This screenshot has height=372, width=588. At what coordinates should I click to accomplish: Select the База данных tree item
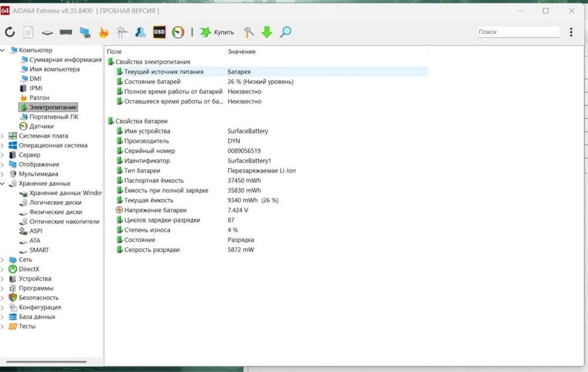[x=36, y=317]
